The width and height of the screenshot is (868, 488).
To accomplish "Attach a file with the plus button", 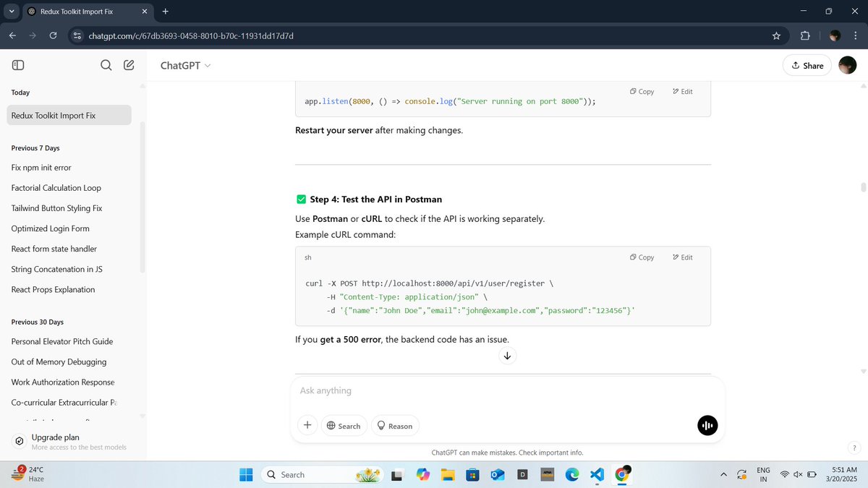I will 307,426.
